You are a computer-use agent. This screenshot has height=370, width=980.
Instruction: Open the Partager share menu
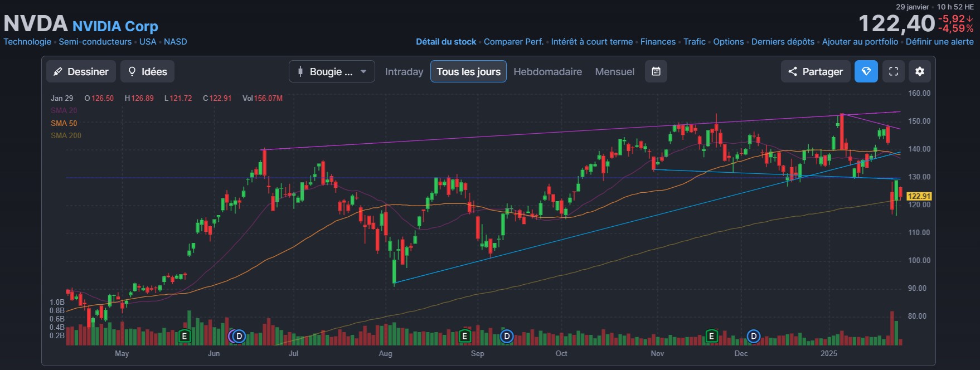(x=816, y=71)
